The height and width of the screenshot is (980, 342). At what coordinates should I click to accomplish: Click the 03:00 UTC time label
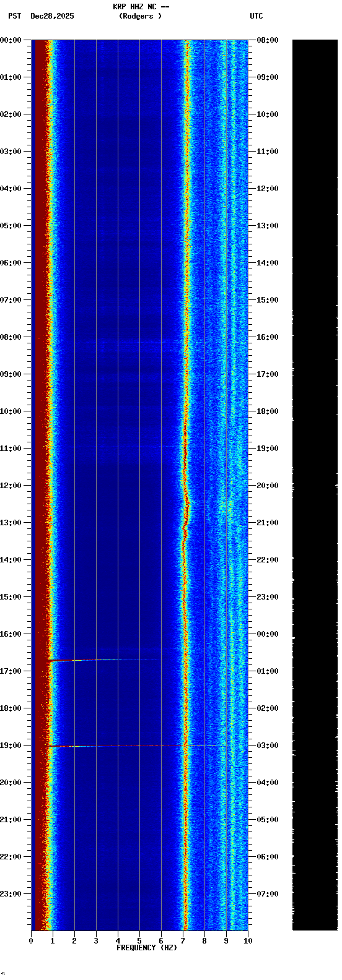point(268,746)
